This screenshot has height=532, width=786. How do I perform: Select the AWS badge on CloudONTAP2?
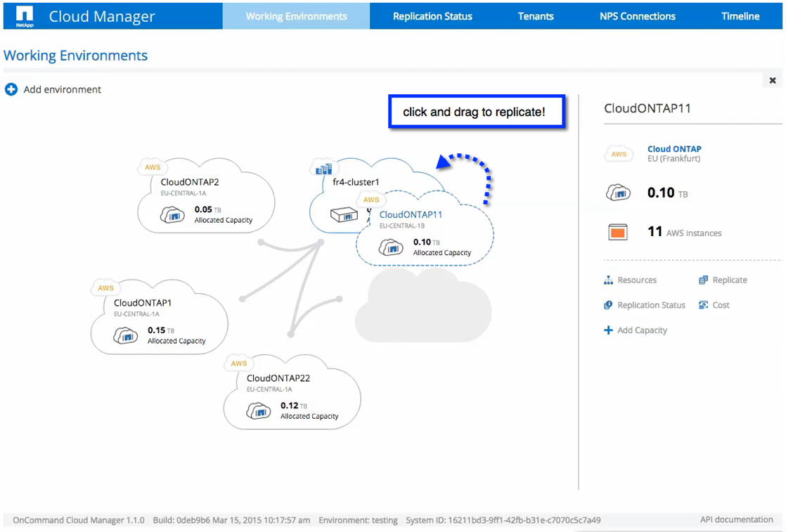(153, 167)
